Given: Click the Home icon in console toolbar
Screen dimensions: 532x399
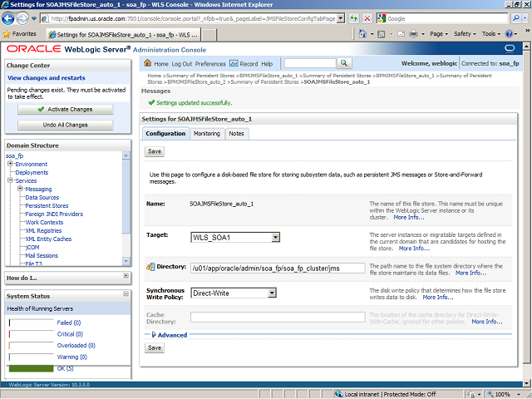Looking at the screenshot, I should (148, 64).
